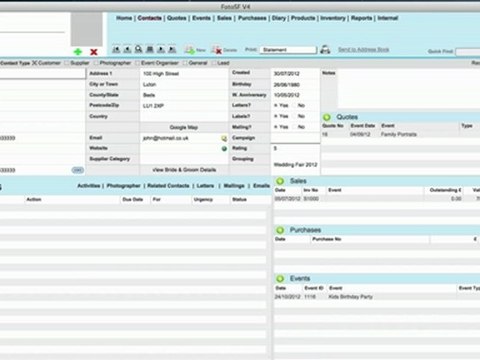Screen dimensions: 480x360
Task: Click the Google Map button
Action: pos(184,127)
